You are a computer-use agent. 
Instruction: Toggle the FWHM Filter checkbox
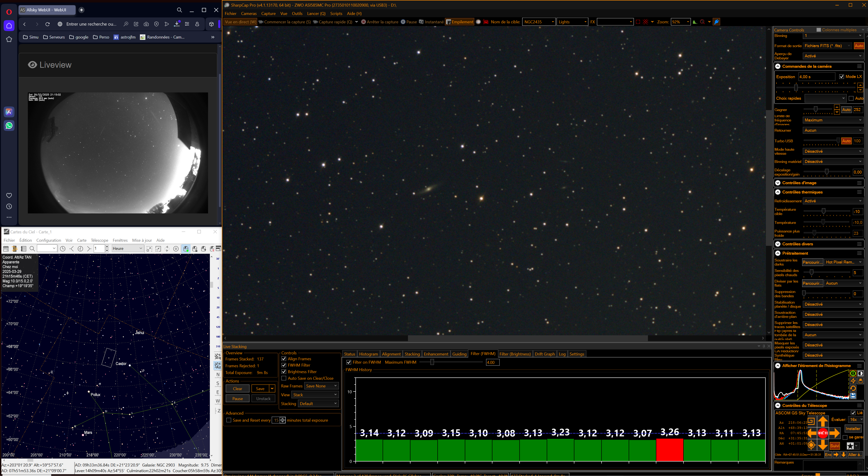(x=284, y=365)
